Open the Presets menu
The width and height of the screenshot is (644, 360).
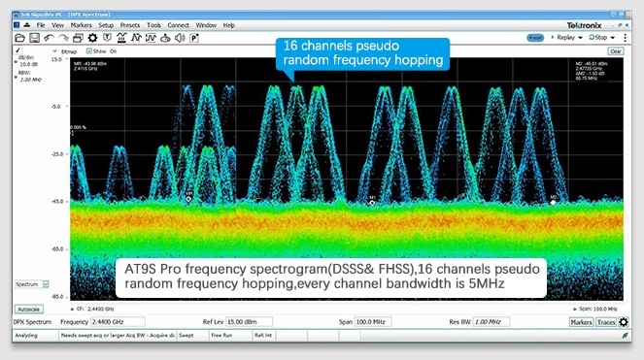tap(130, 25)
